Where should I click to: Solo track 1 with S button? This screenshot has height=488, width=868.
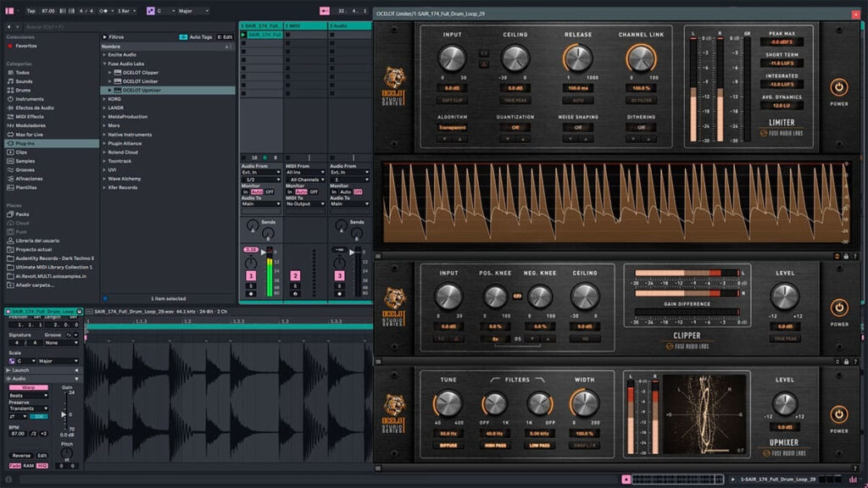[251, 286]
